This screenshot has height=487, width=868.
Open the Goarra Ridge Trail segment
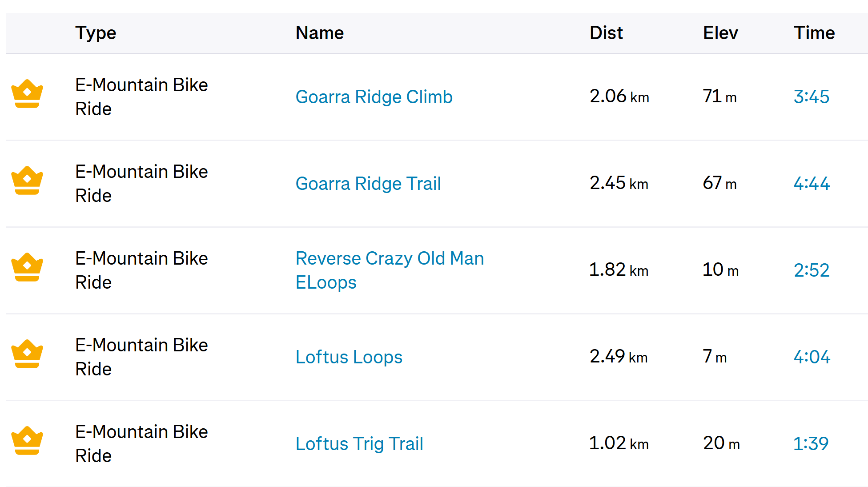click(x=368, y=184)
